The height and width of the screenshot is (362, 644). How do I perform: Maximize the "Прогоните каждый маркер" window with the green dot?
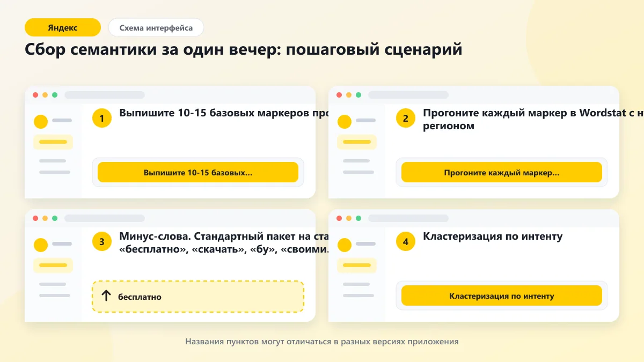click(x=358, y=95)
